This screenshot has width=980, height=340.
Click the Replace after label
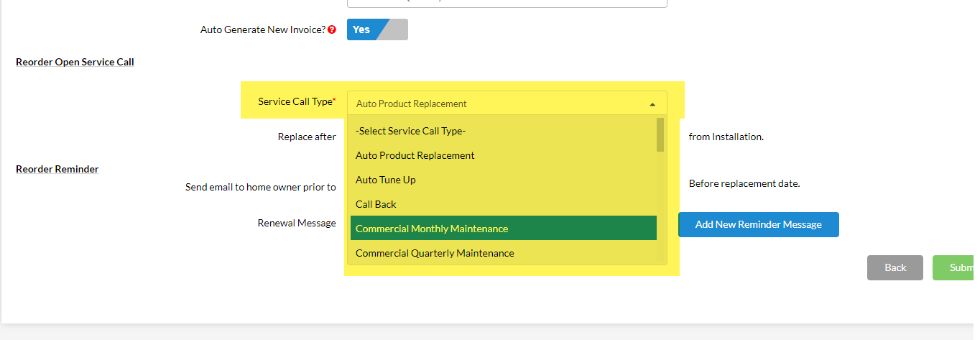[307, 137]
